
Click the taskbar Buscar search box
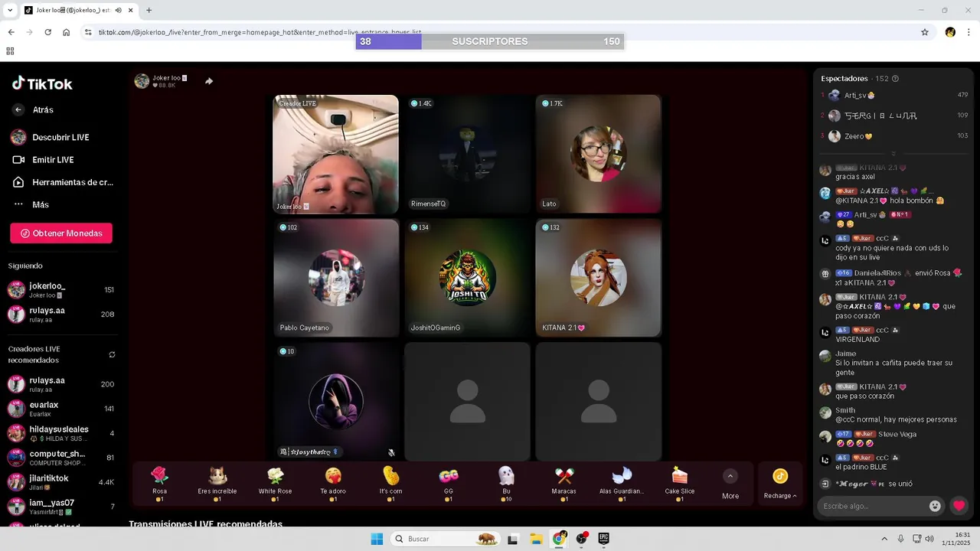pyautogui.click(x=446, y=539)
